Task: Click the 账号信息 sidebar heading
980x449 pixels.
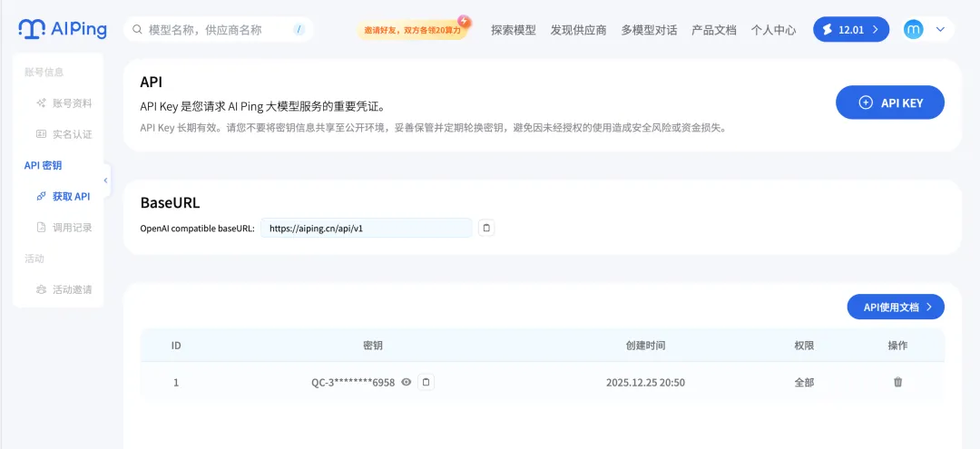Action: pos(44,72)
